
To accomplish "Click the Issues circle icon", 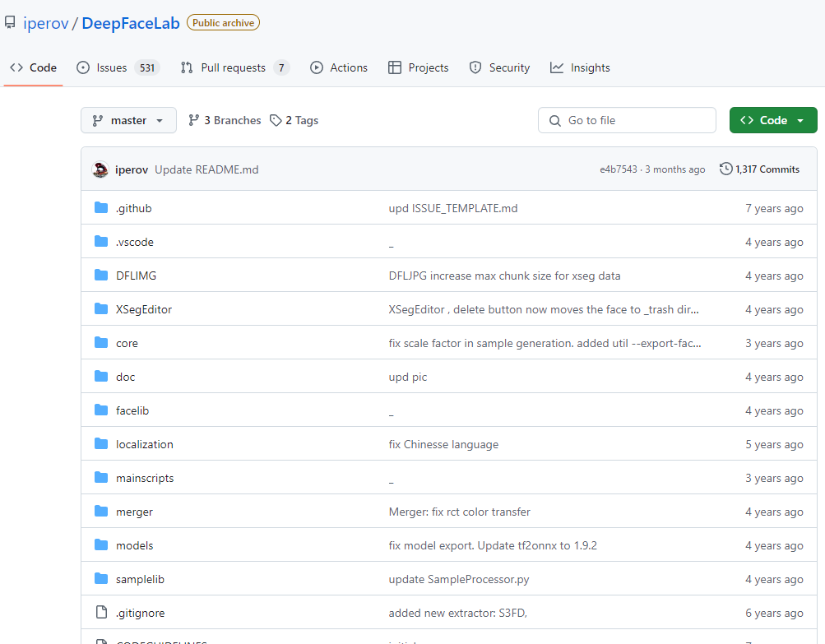I will click(83, 67).
